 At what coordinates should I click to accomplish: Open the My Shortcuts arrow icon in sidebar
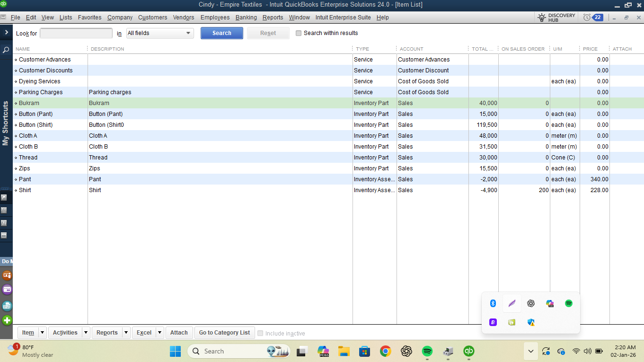tap(4, 197)
